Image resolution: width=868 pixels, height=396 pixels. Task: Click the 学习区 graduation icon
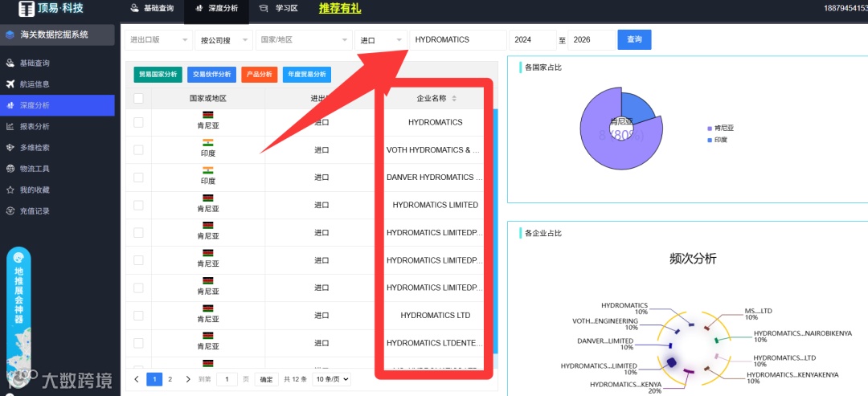pos(264,8)
